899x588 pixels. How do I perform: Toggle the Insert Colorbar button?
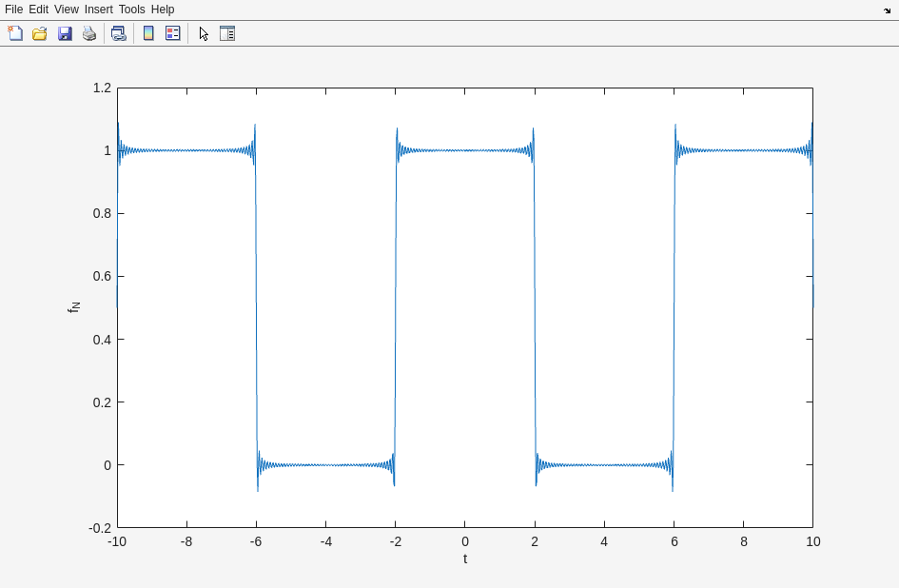coord(148,33)
